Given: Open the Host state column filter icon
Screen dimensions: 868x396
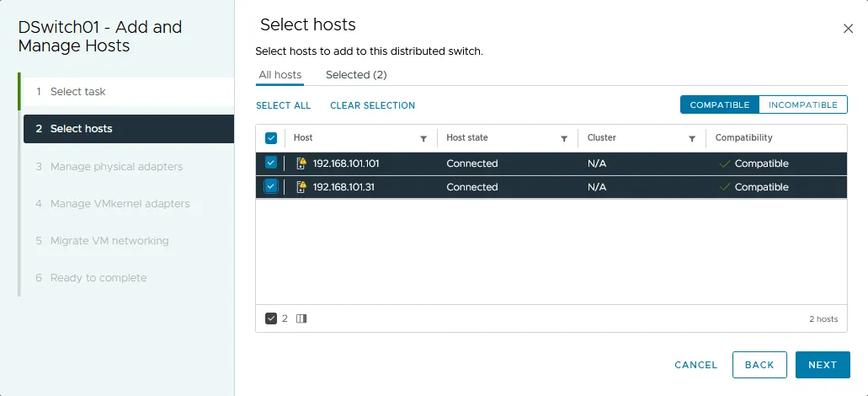Looking at the screenshot, I should pos(564,138).
